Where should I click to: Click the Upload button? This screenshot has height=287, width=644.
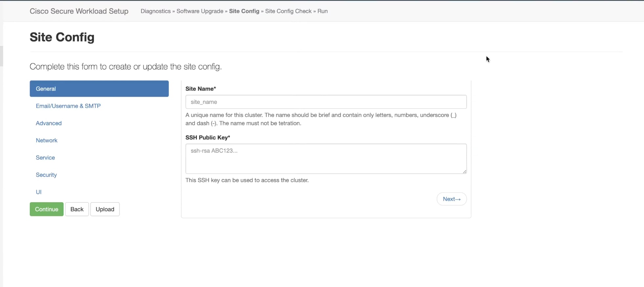[x=105, y=209]
